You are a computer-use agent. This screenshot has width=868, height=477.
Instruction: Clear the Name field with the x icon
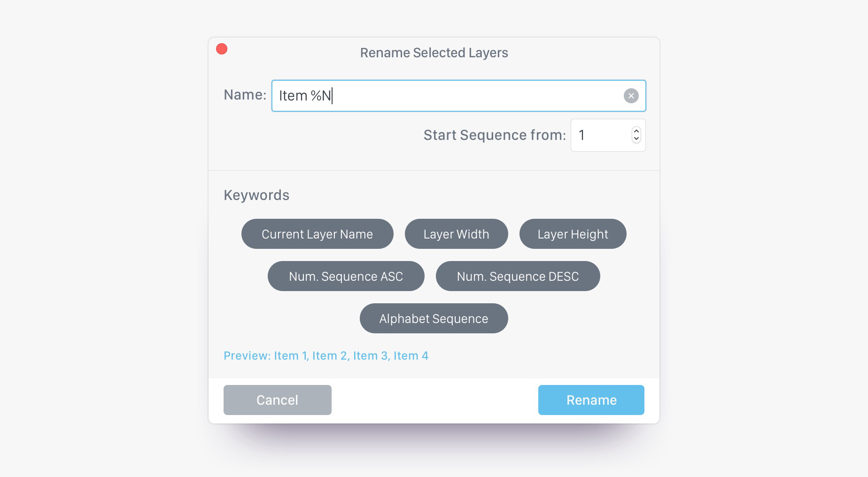click(x=631, y=96)
